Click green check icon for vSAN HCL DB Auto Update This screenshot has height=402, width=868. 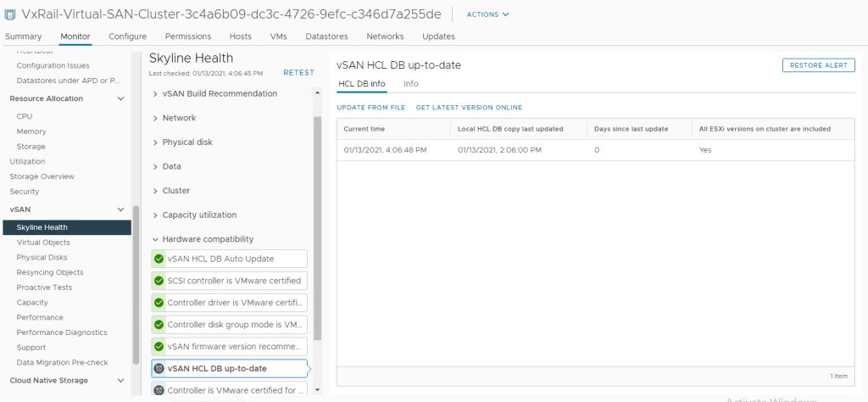point(159,259)
